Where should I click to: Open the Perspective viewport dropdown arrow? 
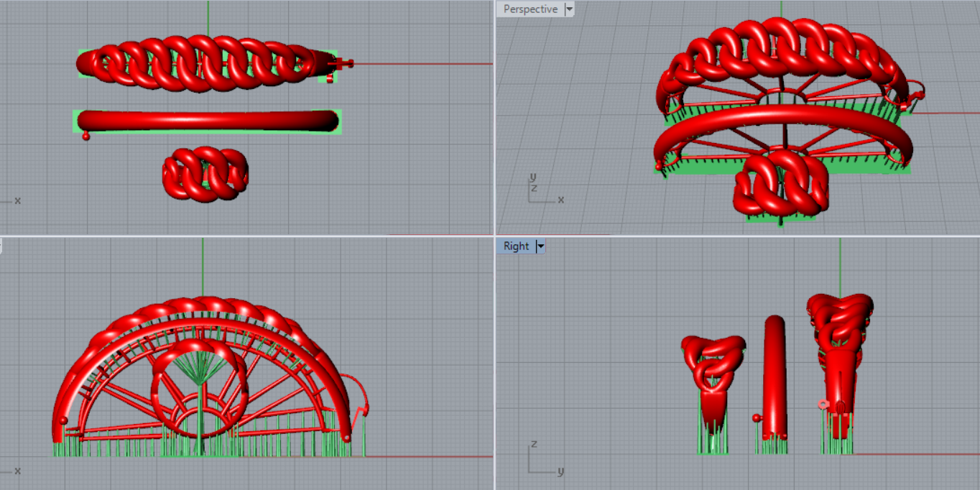click(570, 9)
